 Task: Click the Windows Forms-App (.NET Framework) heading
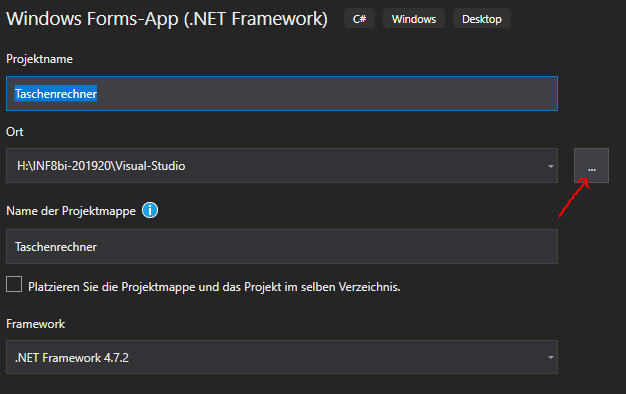coord(167,18)
